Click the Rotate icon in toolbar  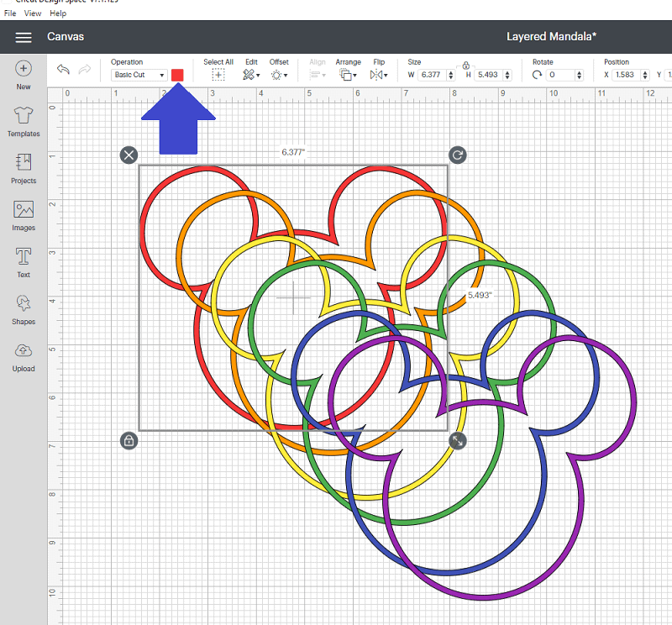pos(537,75)
